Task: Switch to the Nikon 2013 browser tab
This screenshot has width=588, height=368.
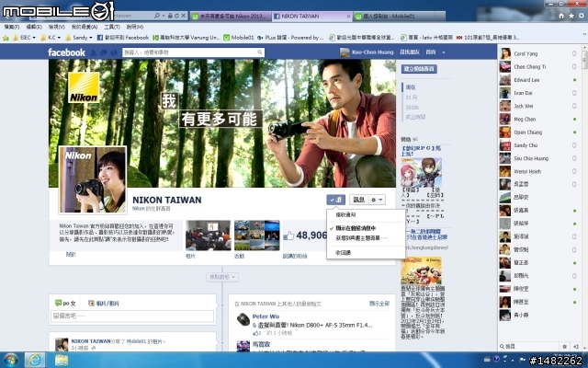Action: pos(231,17)
